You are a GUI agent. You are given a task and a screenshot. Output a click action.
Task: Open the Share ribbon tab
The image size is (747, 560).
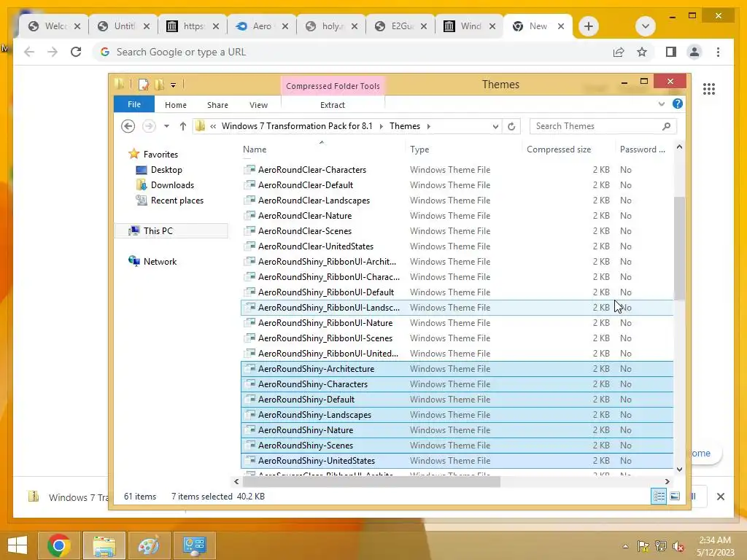[217, 105]
